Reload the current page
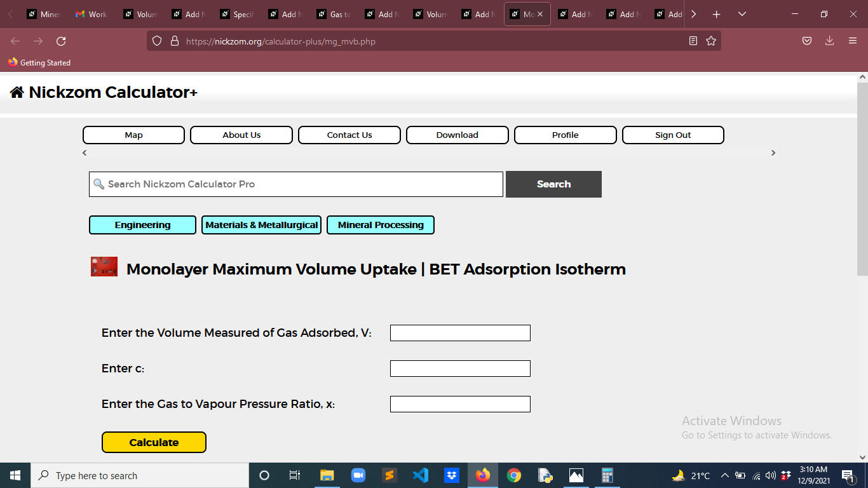Image resolution: width=868 pixels, height=488 pixels. (x=61, y=41)
